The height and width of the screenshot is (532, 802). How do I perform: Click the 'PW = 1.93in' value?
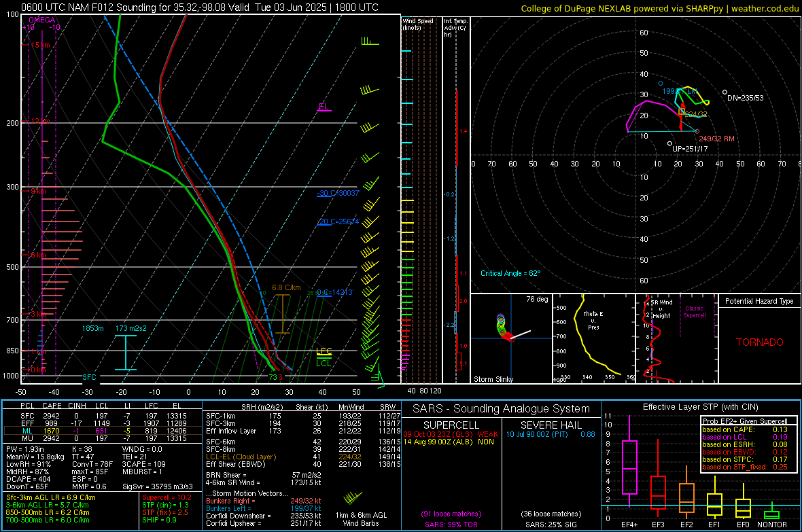pyautogui.click(x=25, y=449)
